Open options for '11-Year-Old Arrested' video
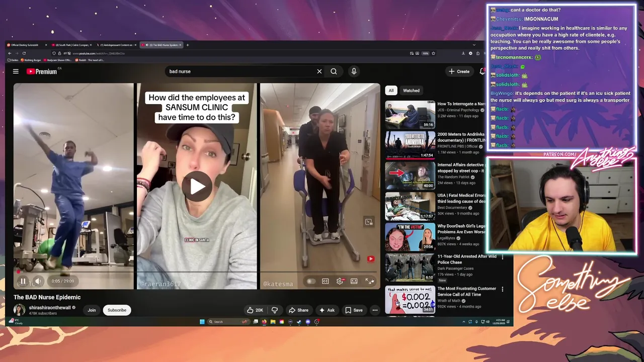Screen dimensions: 644x362 tap(502, 257)
